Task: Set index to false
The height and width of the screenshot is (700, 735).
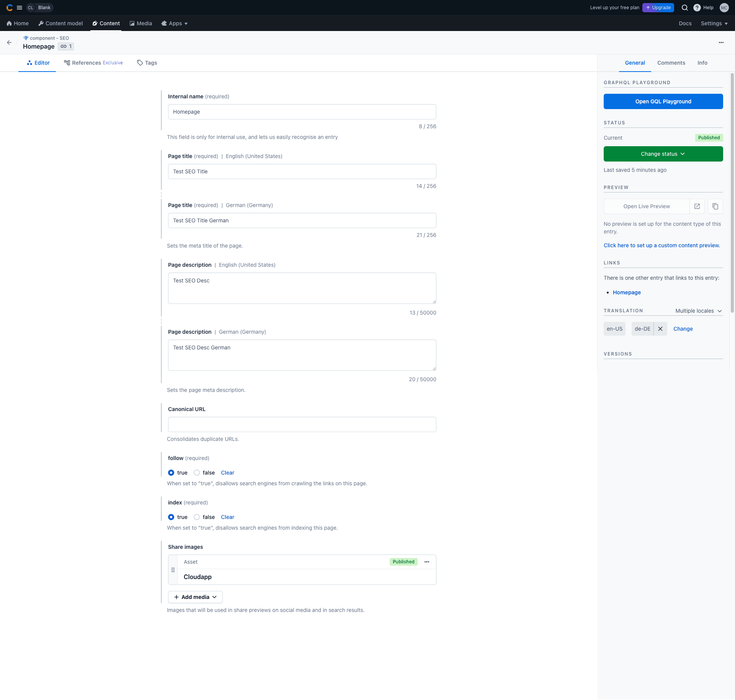Action: (197, 517)
